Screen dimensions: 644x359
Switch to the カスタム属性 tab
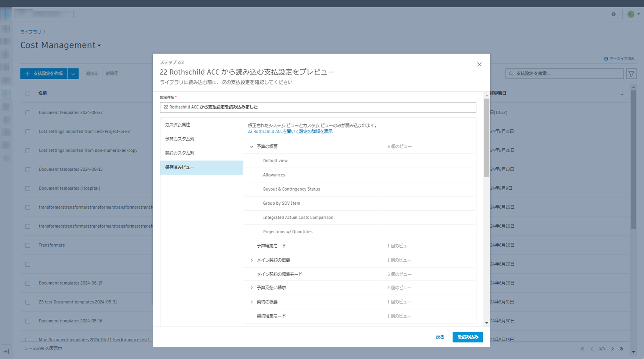pyautogui.click(x=178, y=125)
